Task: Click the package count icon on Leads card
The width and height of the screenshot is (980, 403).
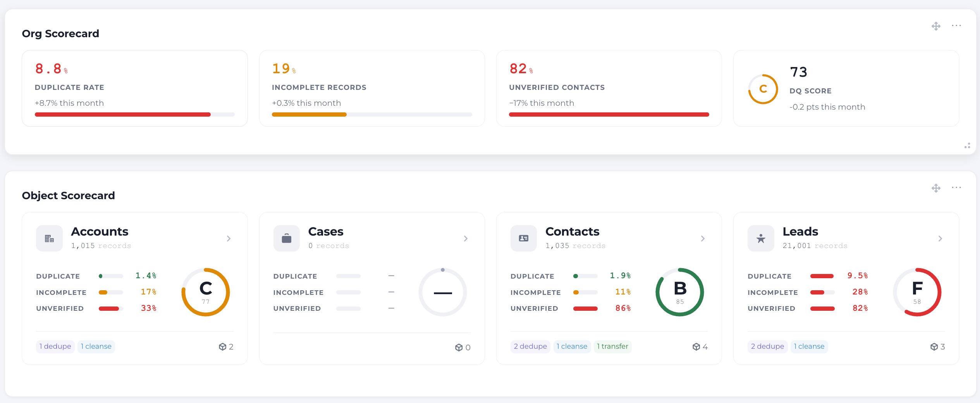Action: (x=934, y=347)
